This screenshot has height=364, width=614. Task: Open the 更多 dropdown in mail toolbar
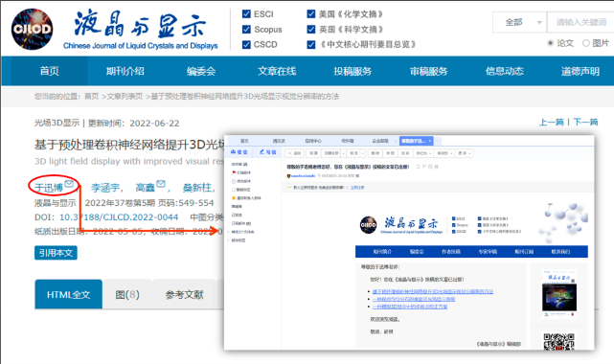pos(465,153)
